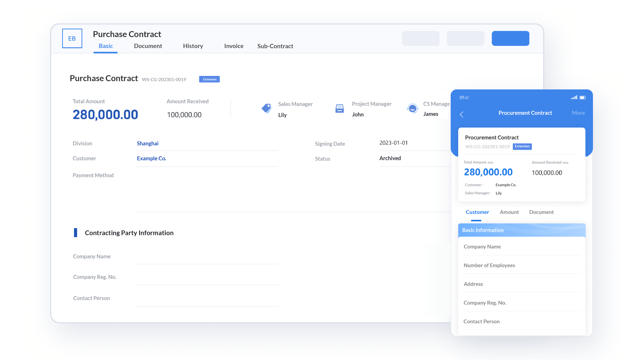Click the Project Manager stamp icon
644x360 pixels.
tap(339, 108)
